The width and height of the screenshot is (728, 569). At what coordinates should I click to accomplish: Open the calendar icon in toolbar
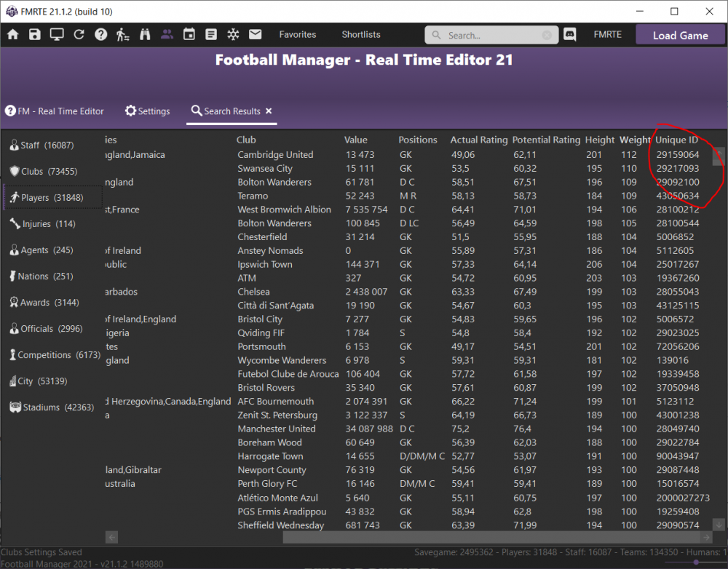coord(189,34)
